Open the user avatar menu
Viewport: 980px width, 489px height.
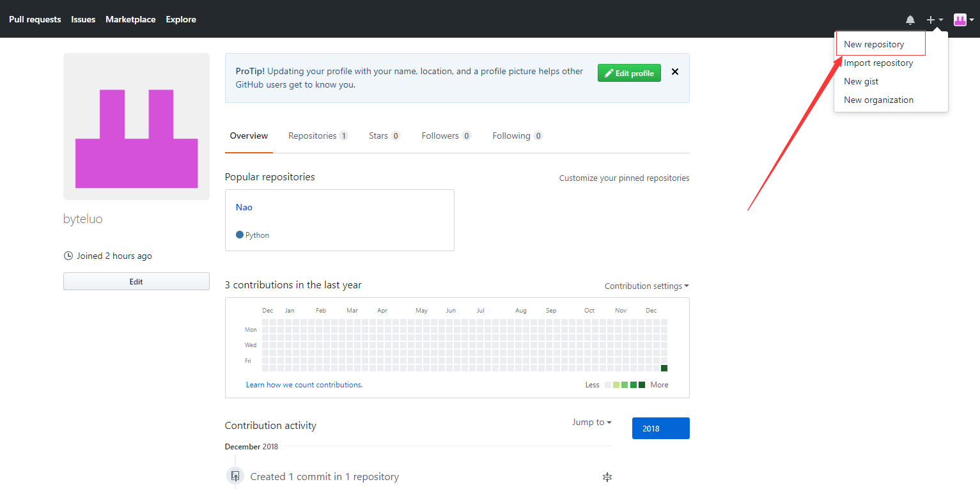click(x=963, y=20)
